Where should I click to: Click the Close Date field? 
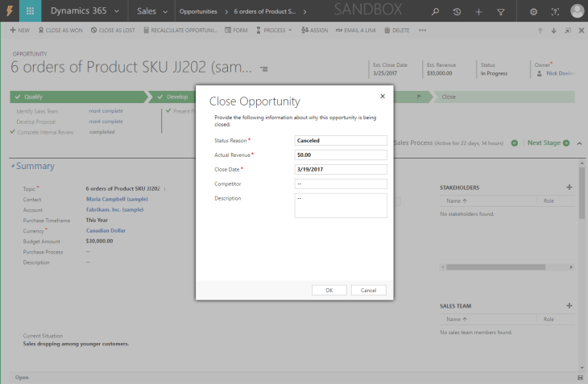click(341, 169)
